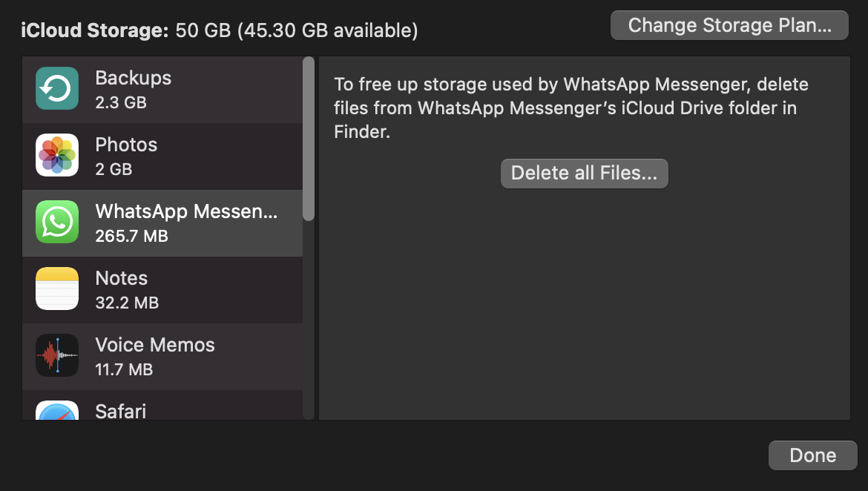Image resolution: width=868 pixels, height=491 pixels.
Task: Click the yellow Notes app icon
Action: tap(57, 289)
